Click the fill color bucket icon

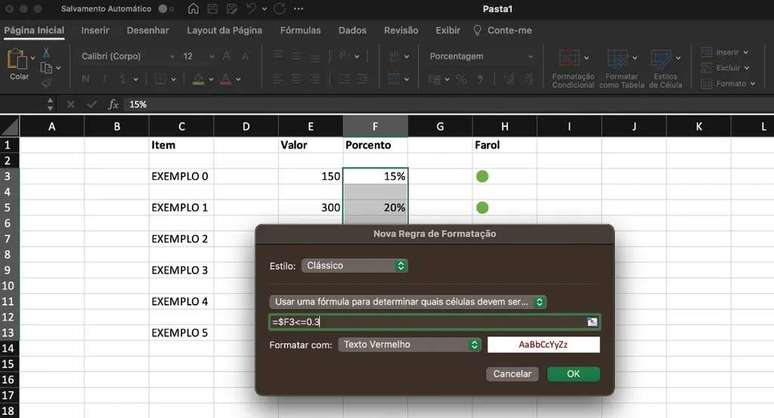[198, 78]
